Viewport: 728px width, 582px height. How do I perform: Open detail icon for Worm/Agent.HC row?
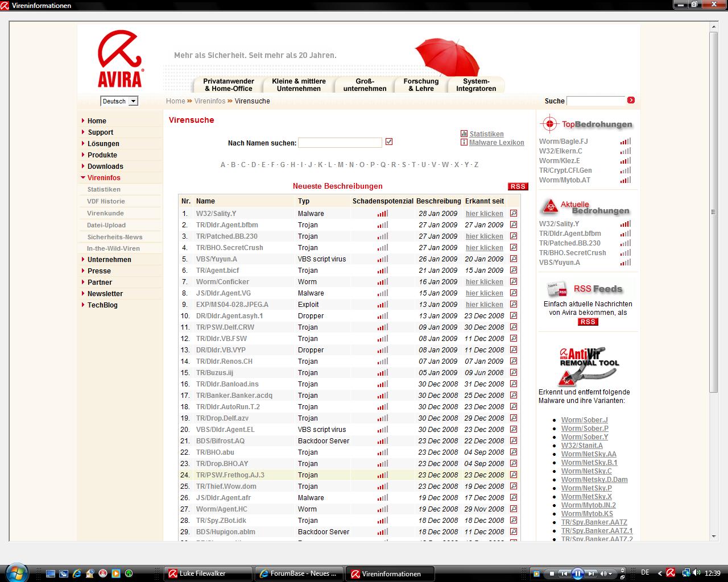tap(514, 509)
